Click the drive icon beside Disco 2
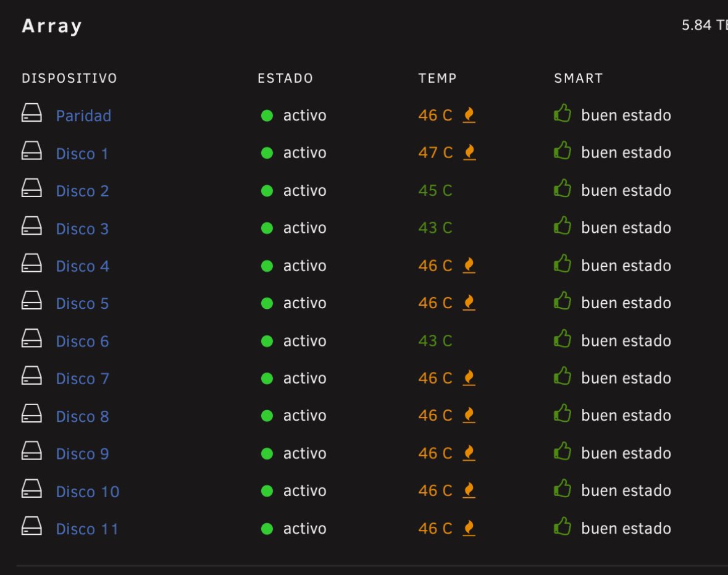This screenshot has width=728, height=575. tap(31, 188)
